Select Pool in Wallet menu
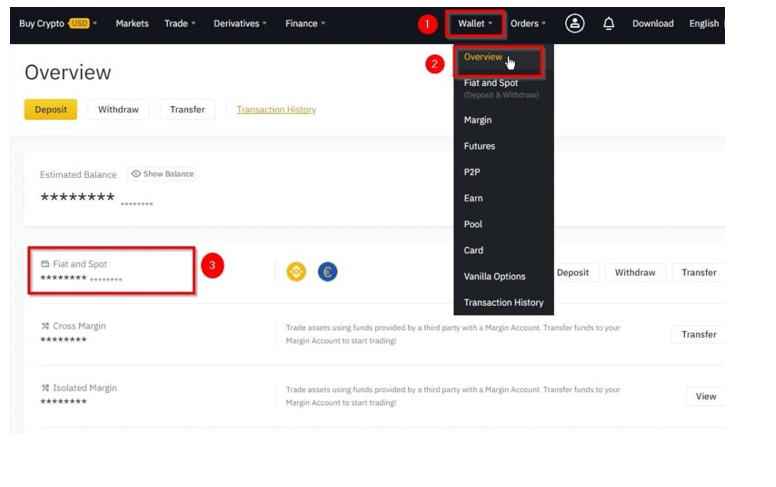Image resolution: width=776 pixels, height=487 pixels. click(x=473, y=224)
